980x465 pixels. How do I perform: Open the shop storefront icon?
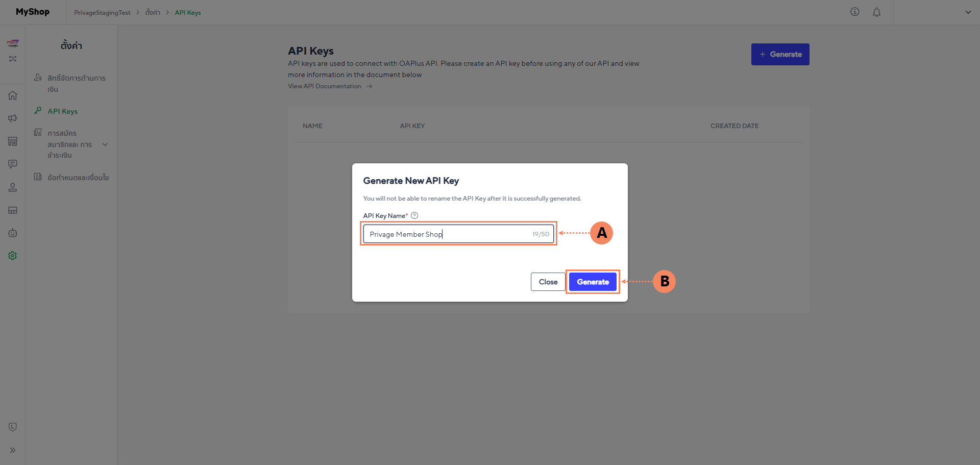(13, 141)
